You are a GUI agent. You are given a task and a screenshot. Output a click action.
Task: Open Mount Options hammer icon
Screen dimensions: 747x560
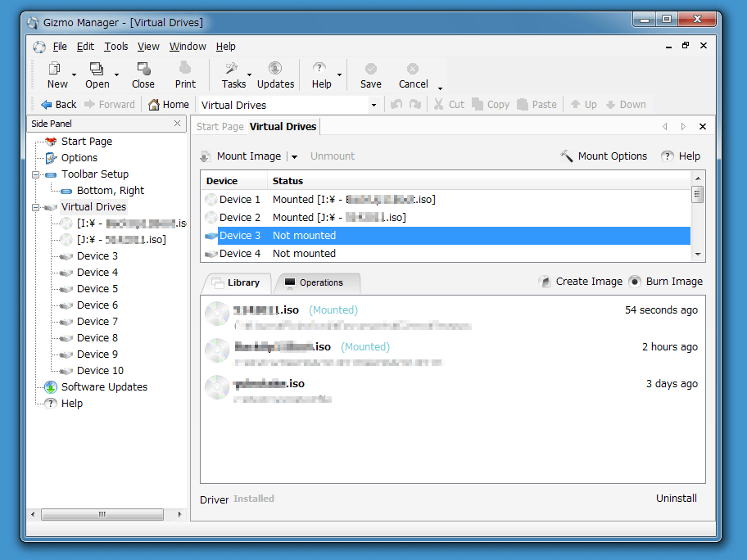pyautogui.click(x=567, y=156)
